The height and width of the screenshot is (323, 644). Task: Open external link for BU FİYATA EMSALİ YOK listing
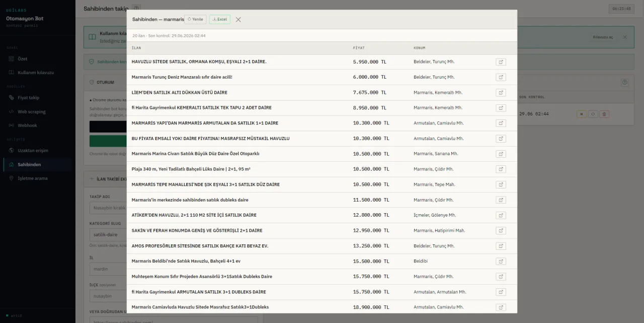[x=501, y=139]
